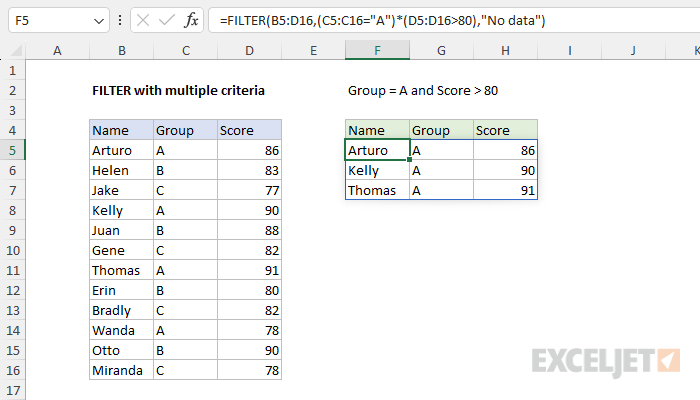Select column F header
700x400 pixels.
pyautogui.click(x=377, y=50)
